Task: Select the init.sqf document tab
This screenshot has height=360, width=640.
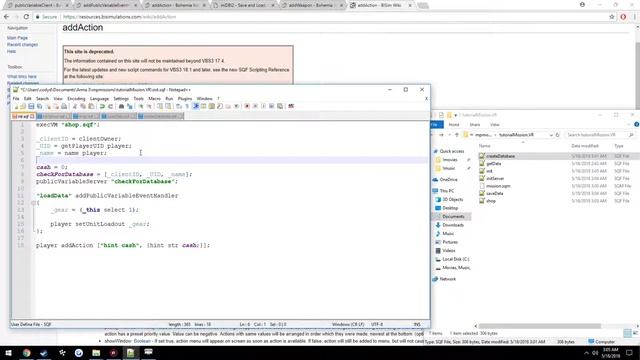Action: 23,116
